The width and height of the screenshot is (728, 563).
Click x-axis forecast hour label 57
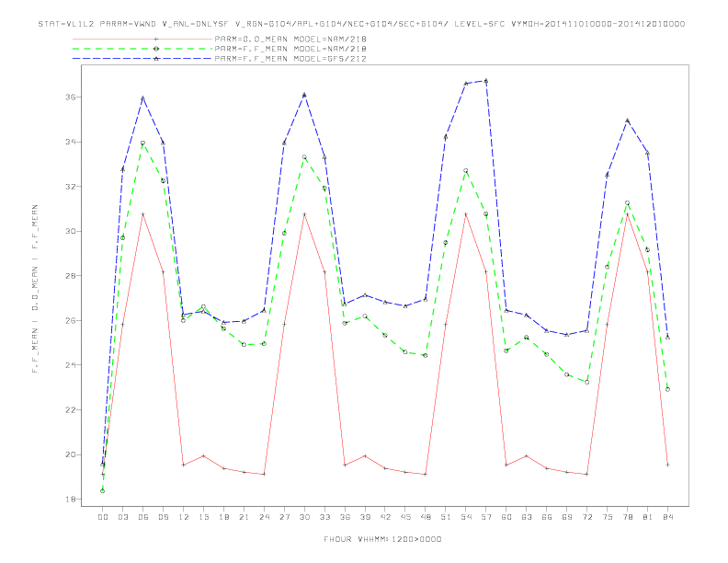486,517
